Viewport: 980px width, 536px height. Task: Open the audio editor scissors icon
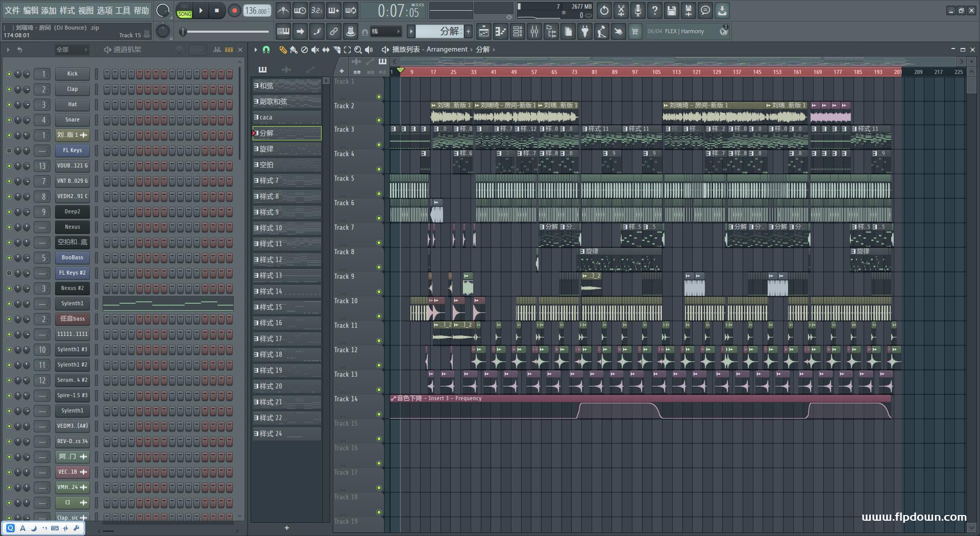coord(621,10)
